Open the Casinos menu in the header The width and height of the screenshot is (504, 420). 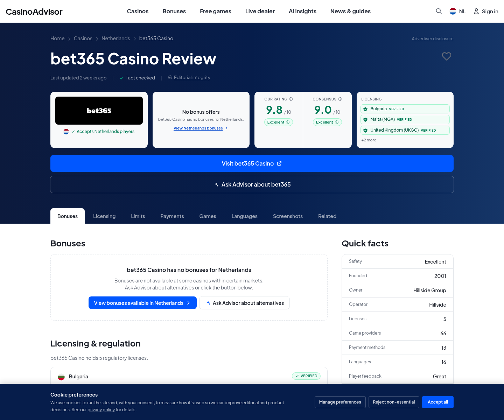[138, 11]
